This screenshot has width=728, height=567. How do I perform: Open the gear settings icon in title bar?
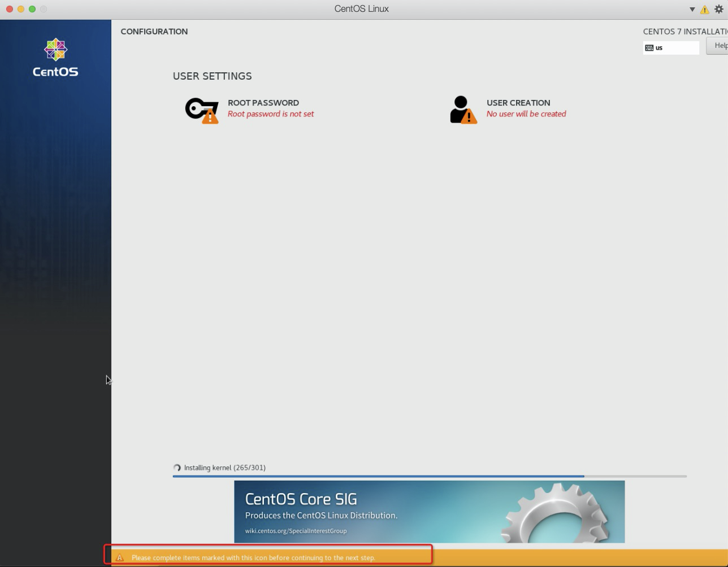click(x=719, y=9)
